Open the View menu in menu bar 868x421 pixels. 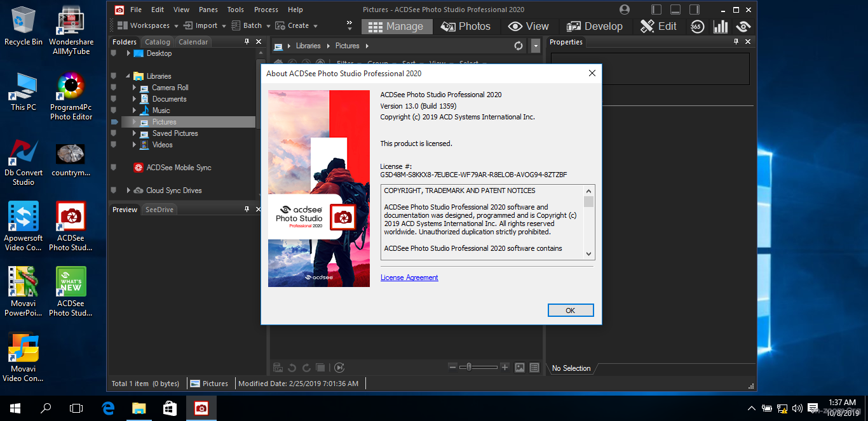182,10
